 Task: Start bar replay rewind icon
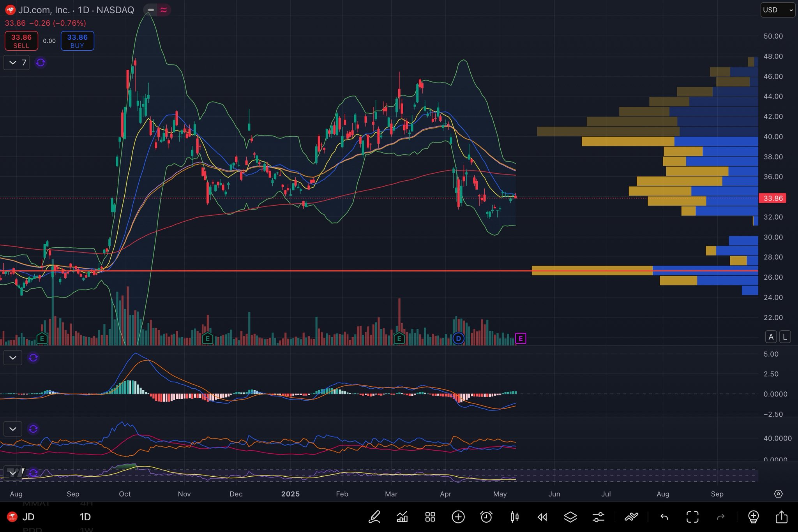(542, 517)
